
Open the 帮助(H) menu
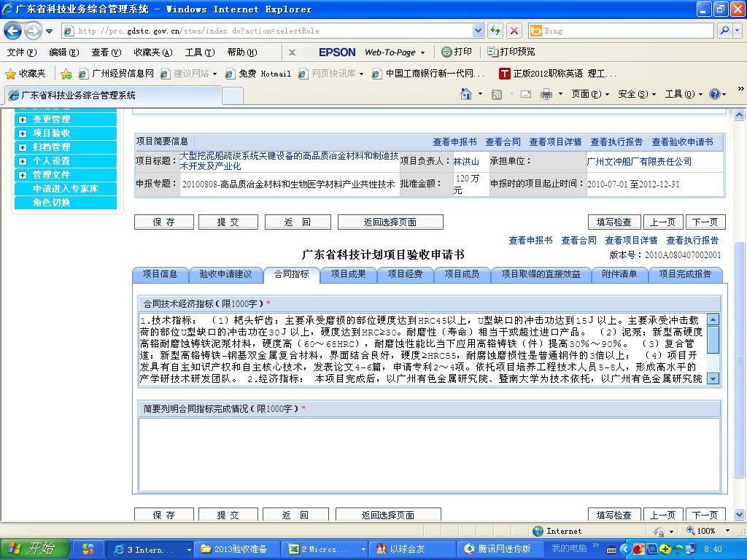point(242,52)
